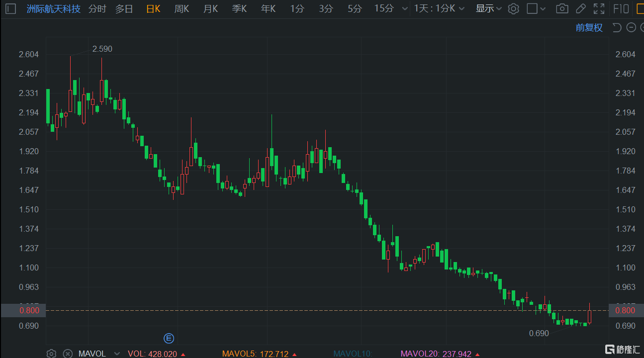Expand more minute intervals arrow after 15分
This screenshot has width=644, height=358.
coord(404,8)
